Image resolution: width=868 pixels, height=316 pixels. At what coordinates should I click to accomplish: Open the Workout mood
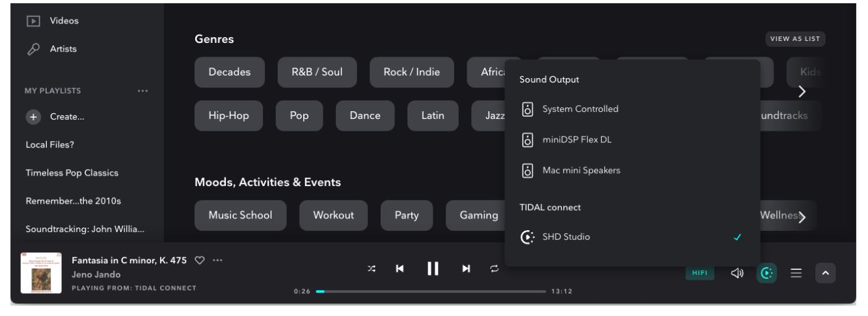(x=333, y=215)
